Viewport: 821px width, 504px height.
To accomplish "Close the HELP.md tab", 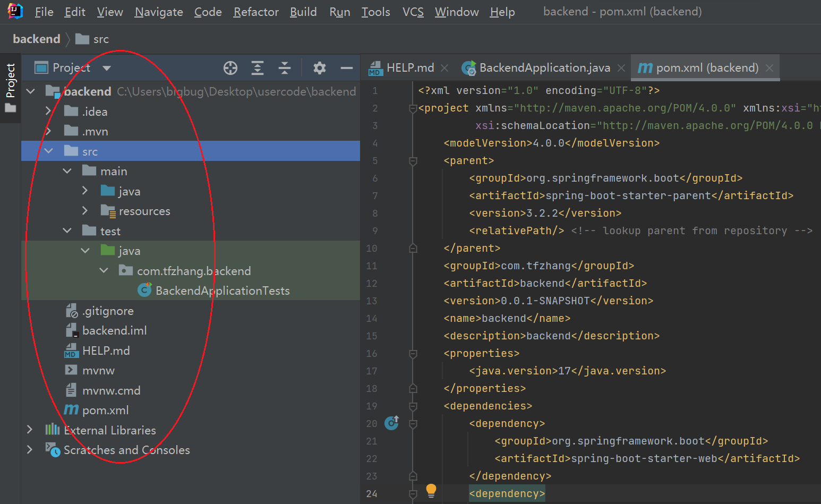I will tap(444, 68).
